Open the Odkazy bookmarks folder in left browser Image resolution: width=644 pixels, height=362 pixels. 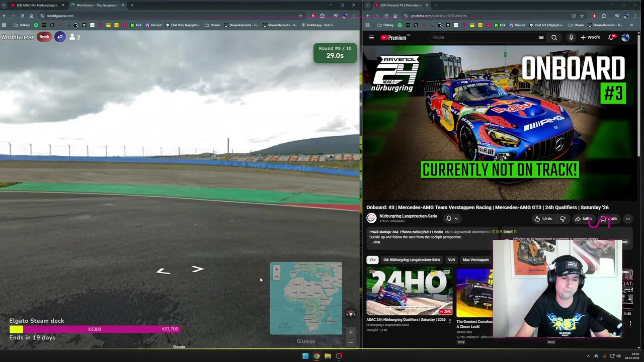22,25
